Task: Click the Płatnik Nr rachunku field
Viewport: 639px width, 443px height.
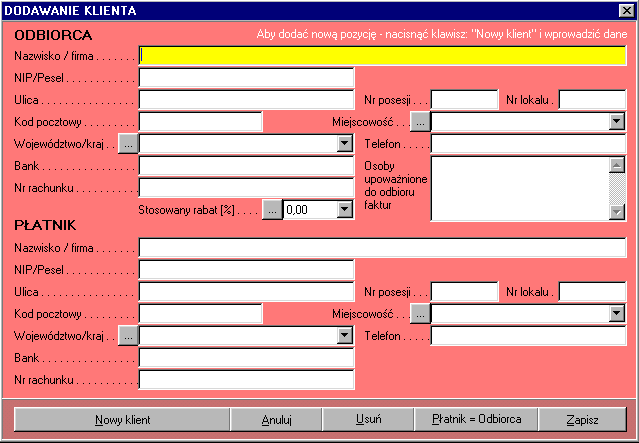Action: click(246, 380)
